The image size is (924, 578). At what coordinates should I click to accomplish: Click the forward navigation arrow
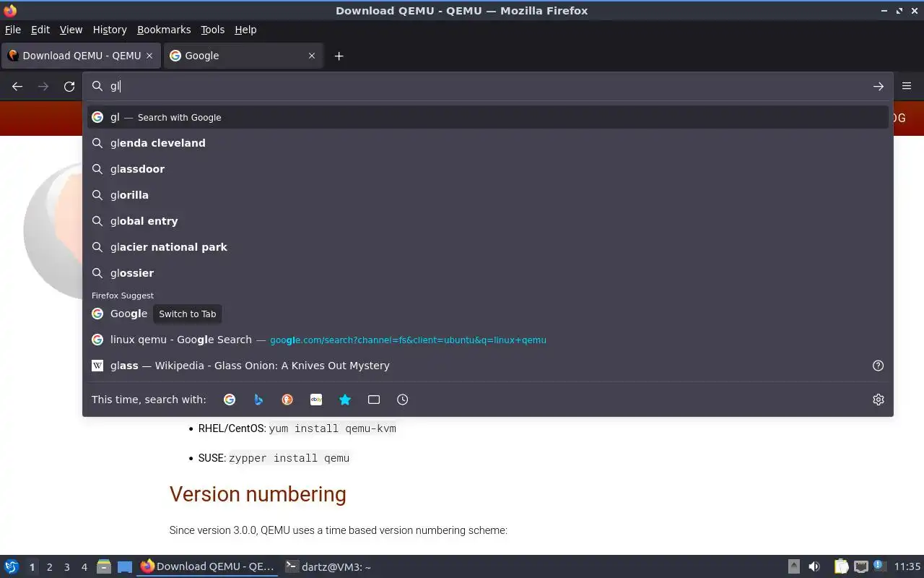43,87
